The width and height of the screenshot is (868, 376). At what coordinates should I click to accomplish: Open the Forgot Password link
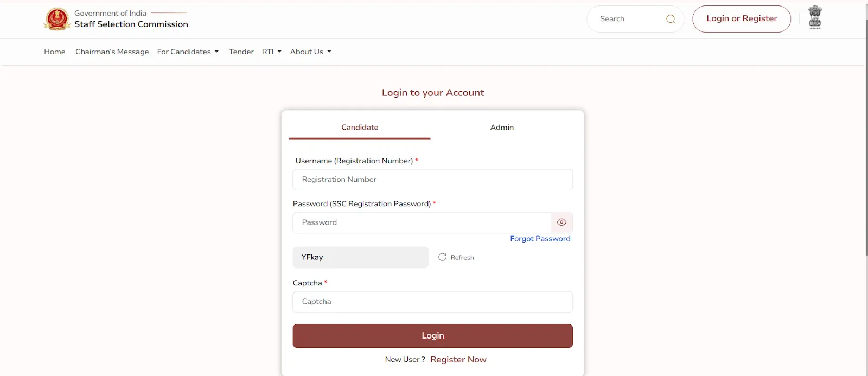[540, 238]
